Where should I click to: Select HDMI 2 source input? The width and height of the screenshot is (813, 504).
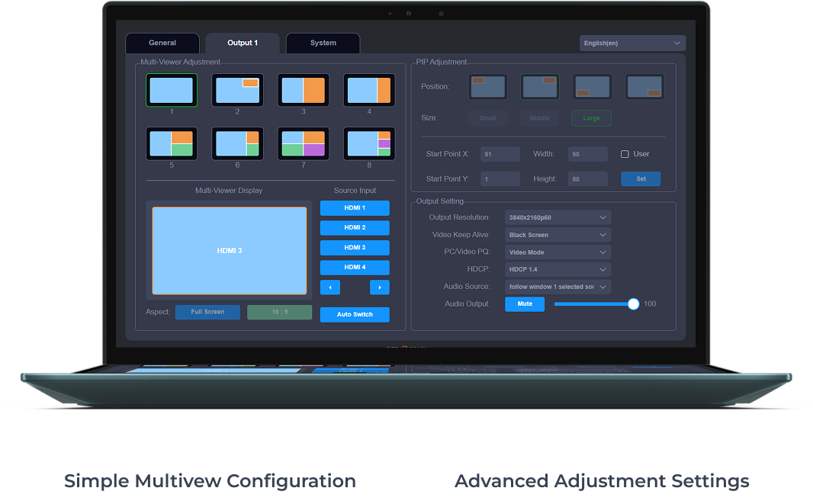pos(355,228)
